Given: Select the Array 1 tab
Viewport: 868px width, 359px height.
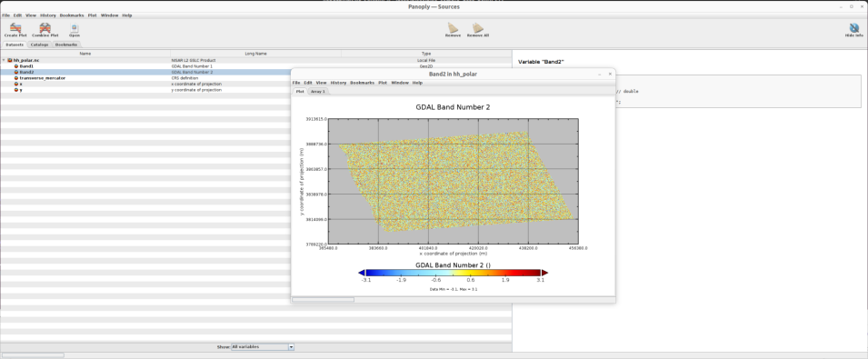Looking at the screenshot, I should [x=318, y=91].
